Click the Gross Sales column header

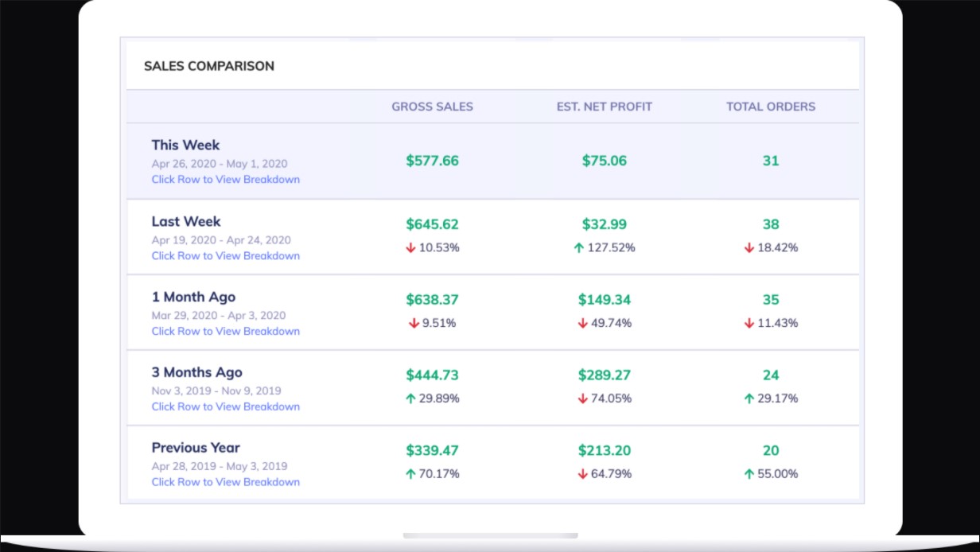click(x=432, y=107)
